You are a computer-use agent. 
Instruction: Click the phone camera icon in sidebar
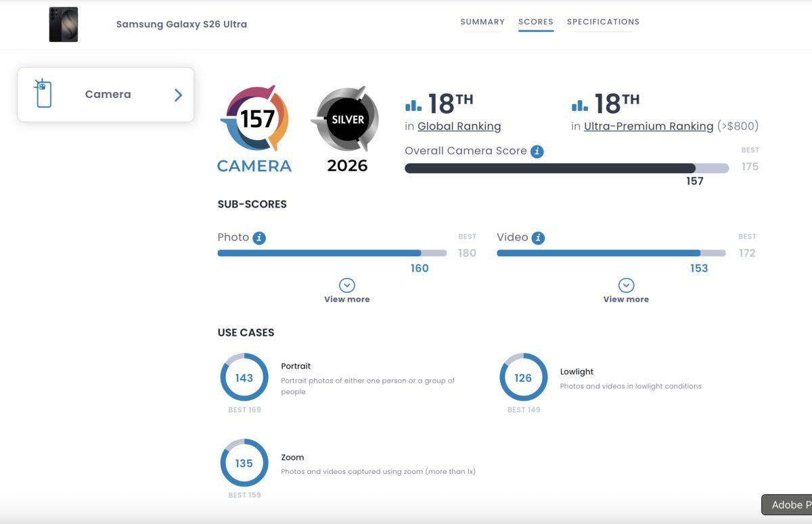[43, 94]
